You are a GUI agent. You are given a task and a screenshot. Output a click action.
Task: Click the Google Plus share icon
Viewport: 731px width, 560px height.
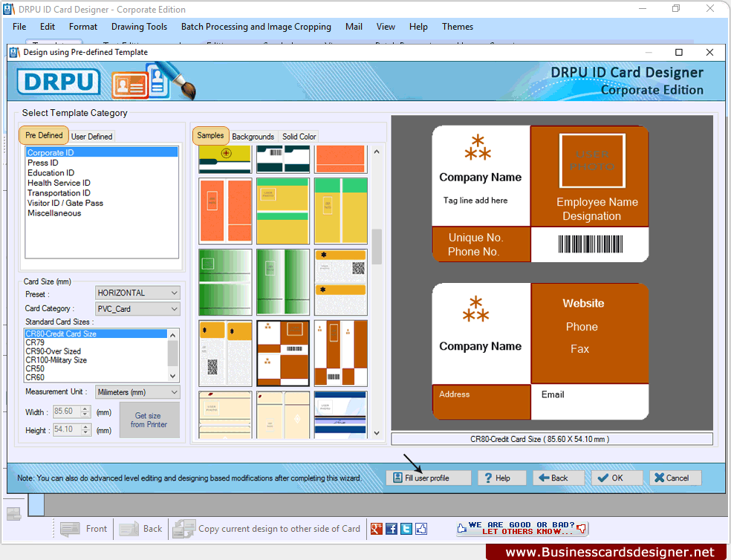click(376, 529)
